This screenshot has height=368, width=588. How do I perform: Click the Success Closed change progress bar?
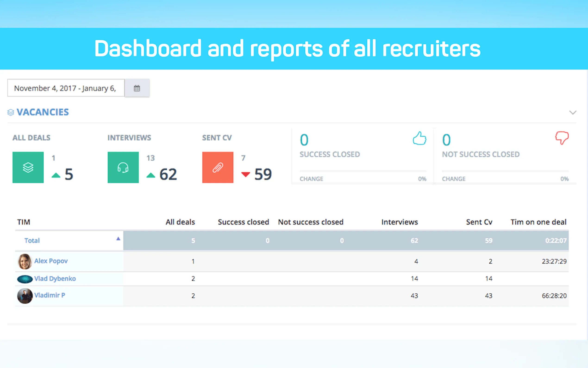point(363,171)
